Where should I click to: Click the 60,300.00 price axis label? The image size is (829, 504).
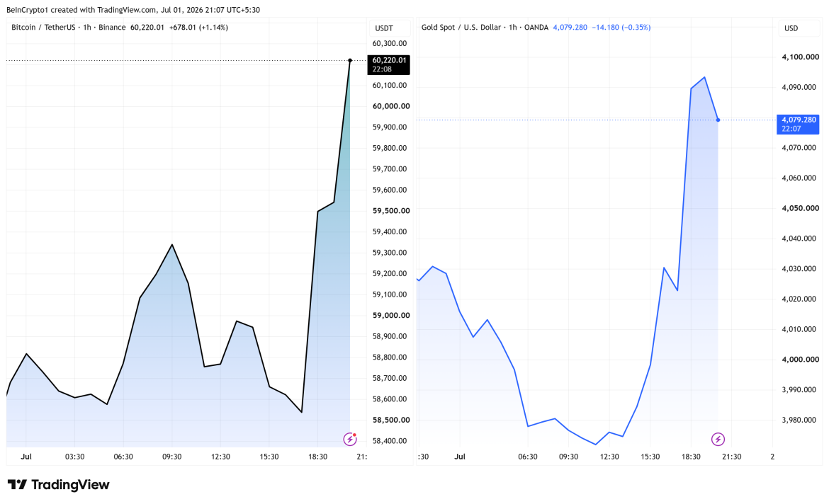click(x=390, y=43)
